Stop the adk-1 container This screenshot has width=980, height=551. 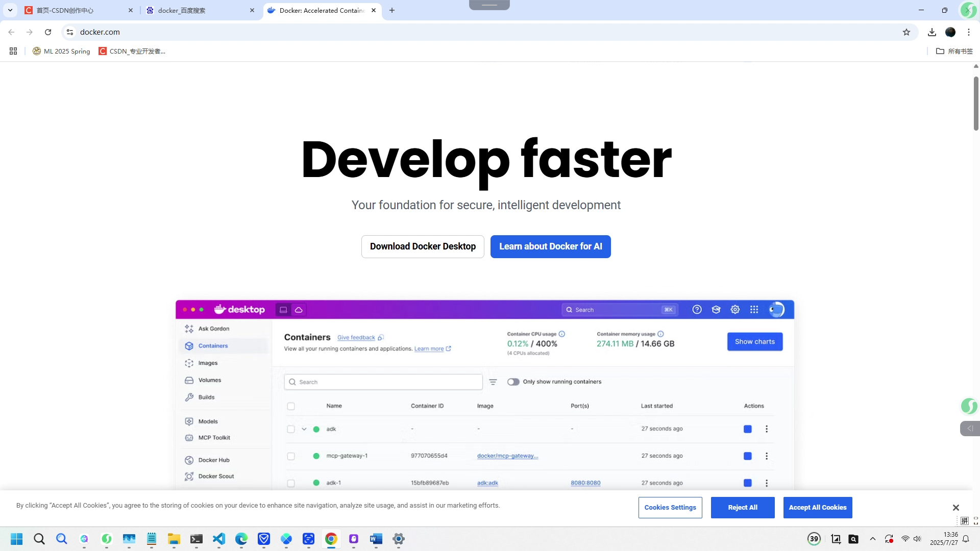point(748,483)
